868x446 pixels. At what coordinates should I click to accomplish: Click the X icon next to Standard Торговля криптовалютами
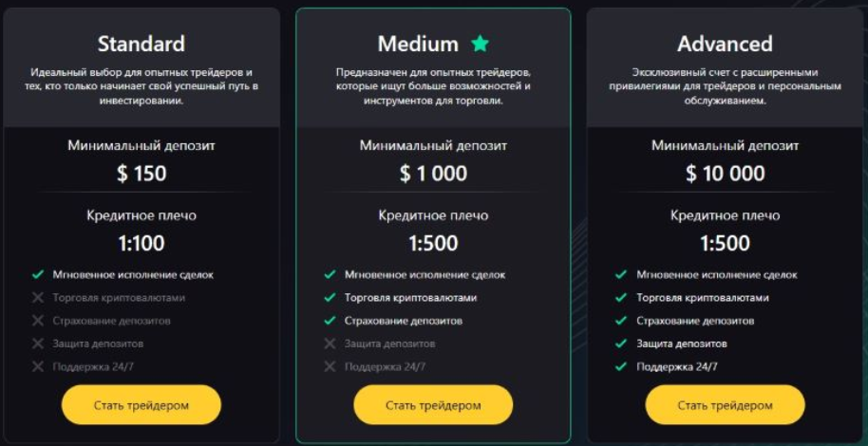click(x=38, y=298)
